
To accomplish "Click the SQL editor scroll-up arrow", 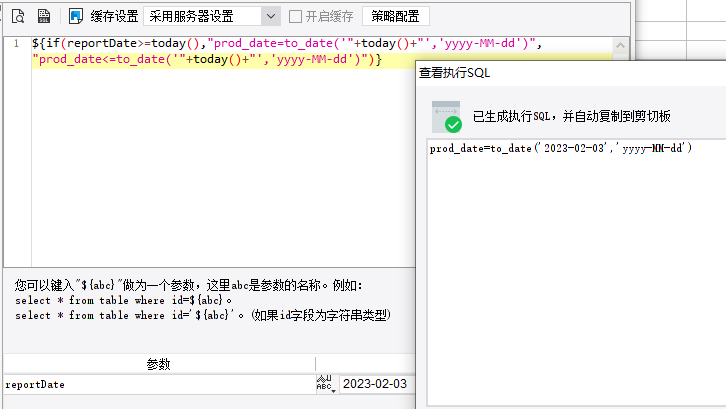I will 620,45.
